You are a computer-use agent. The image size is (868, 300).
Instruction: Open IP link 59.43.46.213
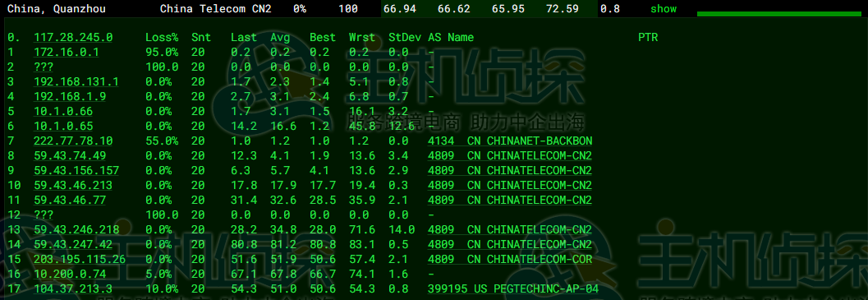(x=73, y=185)
